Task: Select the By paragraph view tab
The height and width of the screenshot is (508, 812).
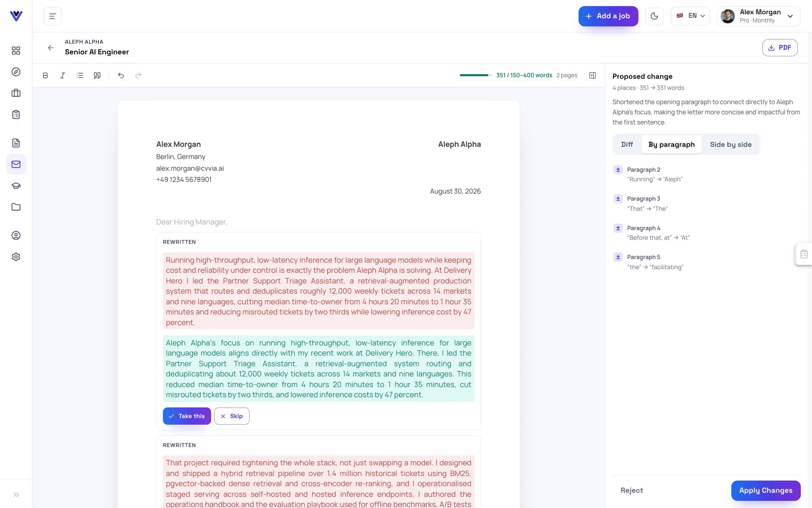Action: tap(671, 145)
